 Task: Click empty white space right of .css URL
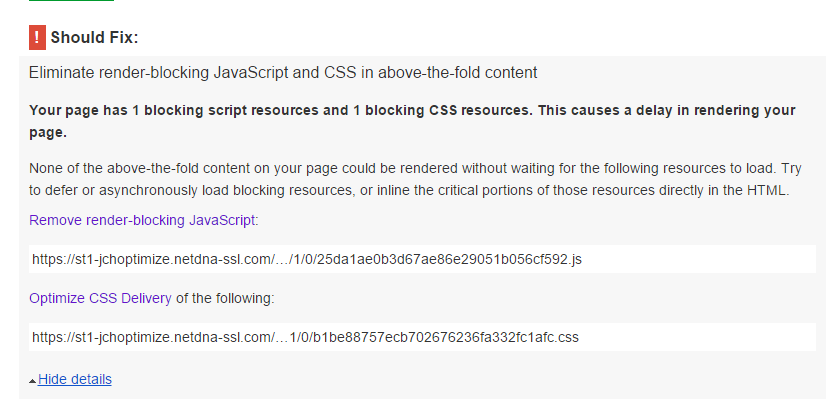(696, 337)
